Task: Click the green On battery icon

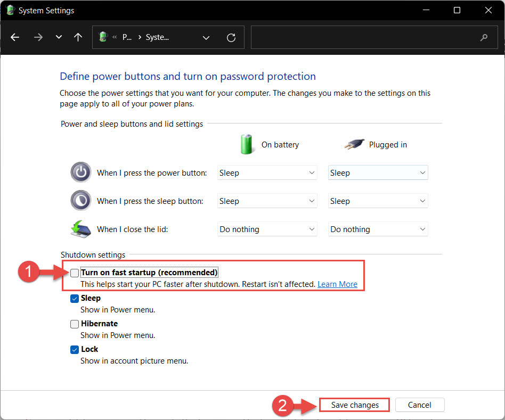Action: [247, 144]
